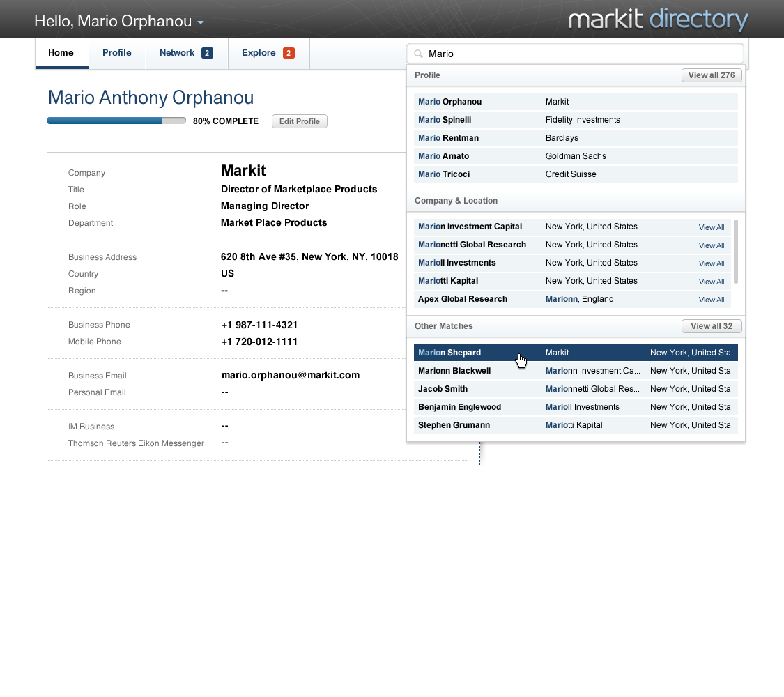Screen dimensions: 784x697
Task: View All for Marionetti Global Research
Action: (x=712, y=245)
